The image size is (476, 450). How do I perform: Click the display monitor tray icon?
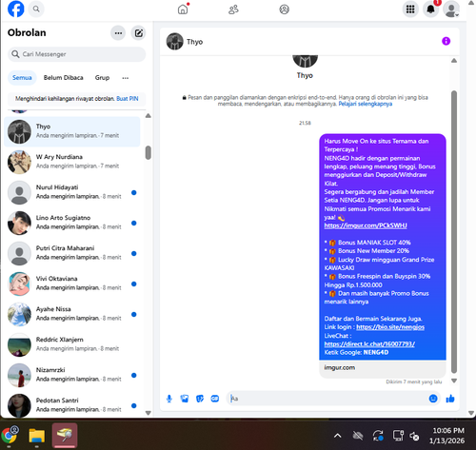tap(398, 436)
